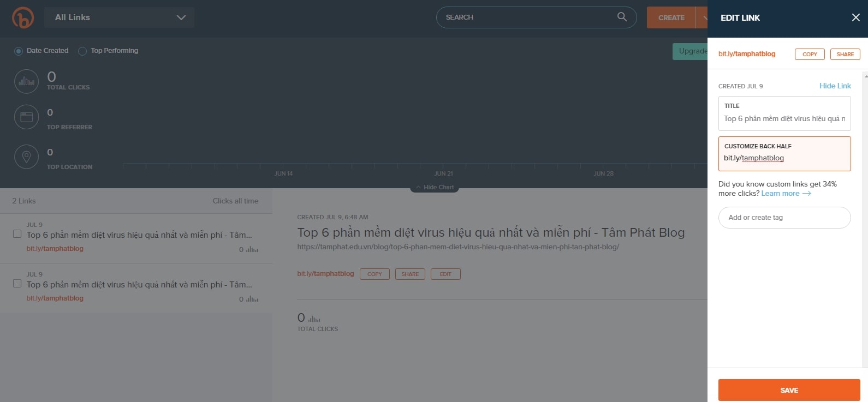Image resolution: width=868 pixels, height=402 pixels.
Task: Click Copy button in Edit Link panel
Action: [810, 54]
